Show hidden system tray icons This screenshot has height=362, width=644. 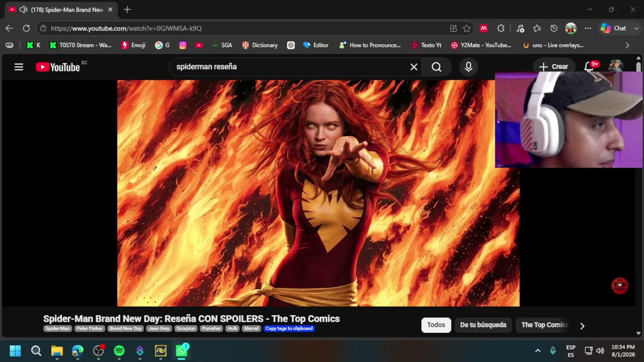pos(537,350)
